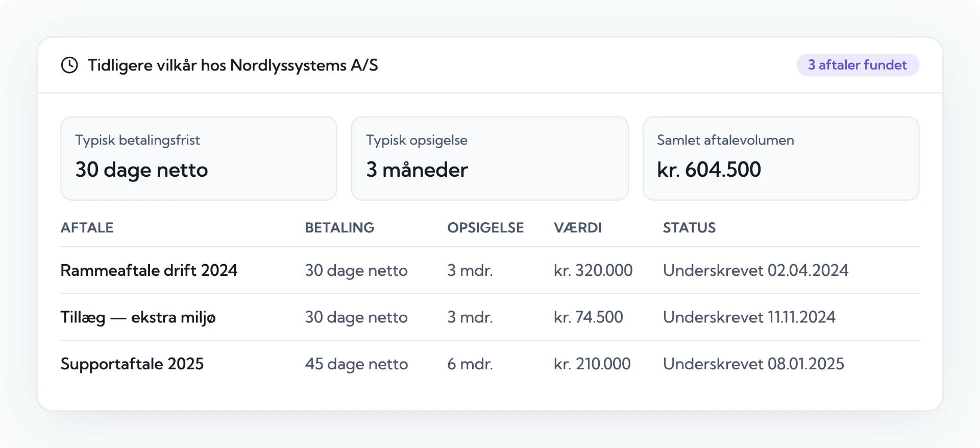
Task: Open the 'Rammeaftale drift 2024' agreement
Action: pyautogui.click(x=149, y=270)
